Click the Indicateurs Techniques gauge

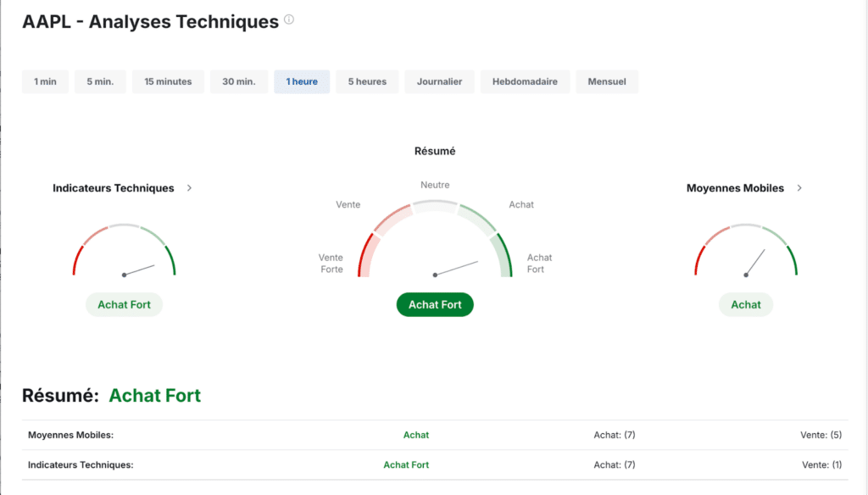[x=124, y=250]
